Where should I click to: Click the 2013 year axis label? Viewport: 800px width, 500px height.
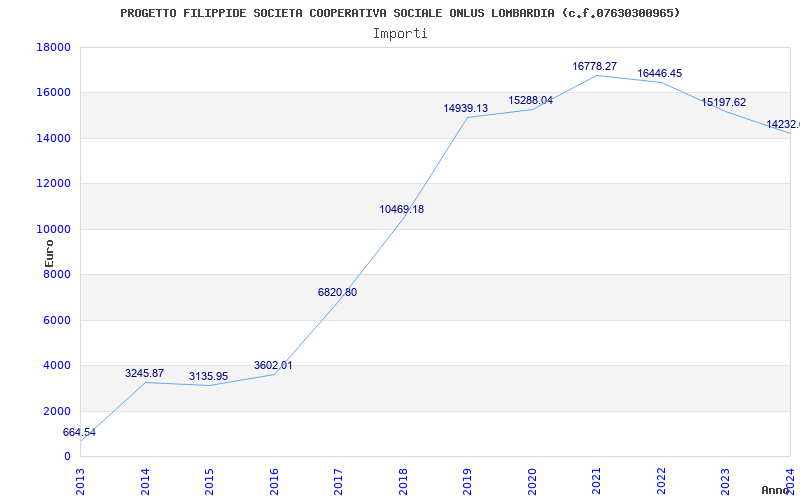pos(81,479)
